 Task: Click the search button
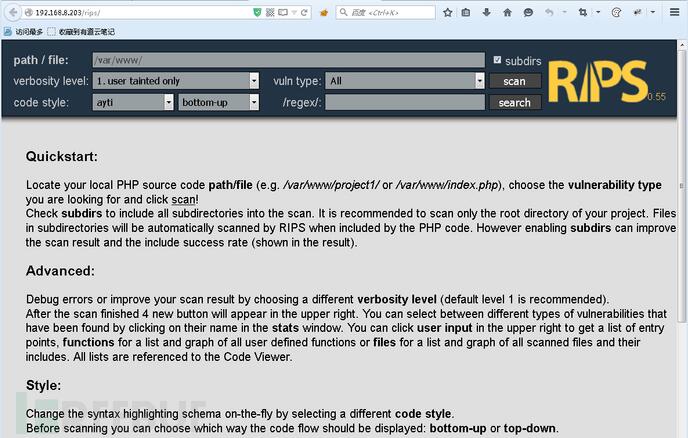515,103
